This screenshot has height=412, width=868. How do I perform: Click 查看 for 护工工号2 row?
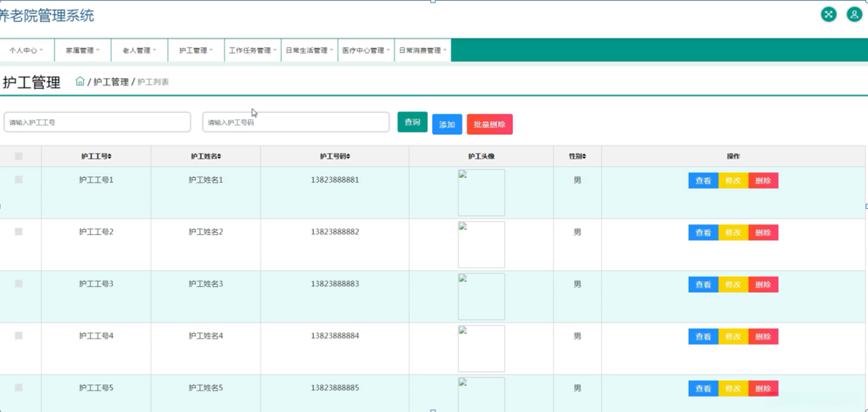[704, 233]
